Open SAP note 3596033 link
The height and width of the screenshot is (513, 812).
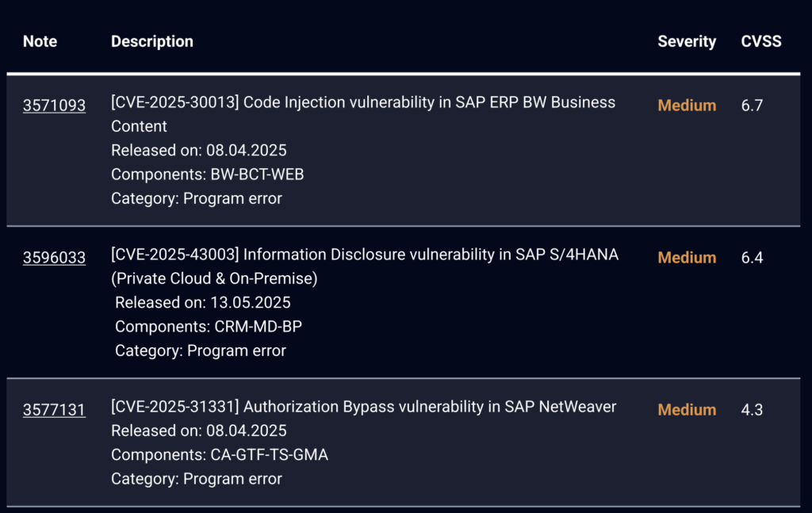pyautogui.click(x=54, y=258)
